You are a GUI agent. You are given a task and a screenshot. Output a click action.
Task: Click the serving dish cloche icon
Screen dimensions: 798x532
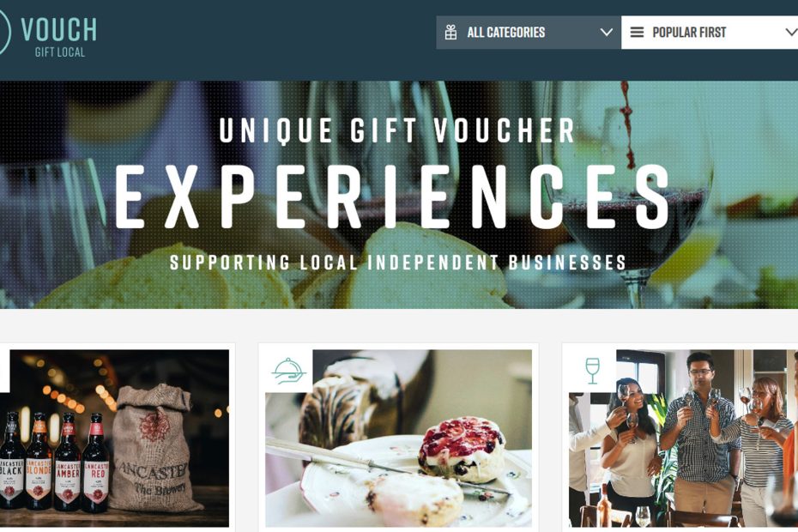coord(288,372)
